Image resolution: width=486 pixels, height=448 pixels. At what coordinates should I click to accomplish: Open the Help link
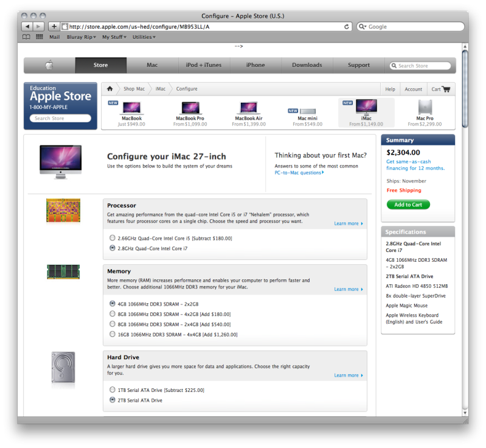coord(391,89)
